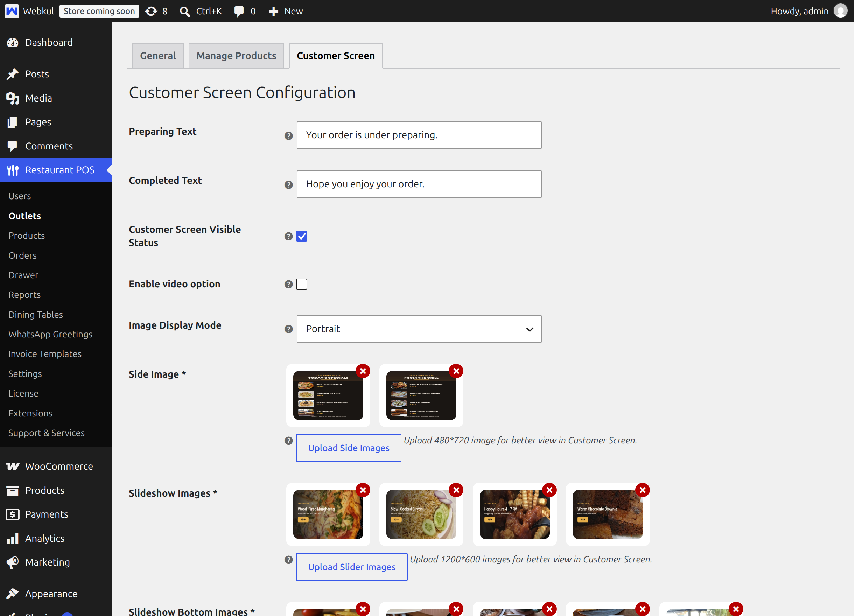Click help icon beside Completed Text
Image resolution: width=854 pixels, height=616 pixels.
(288, 184)
